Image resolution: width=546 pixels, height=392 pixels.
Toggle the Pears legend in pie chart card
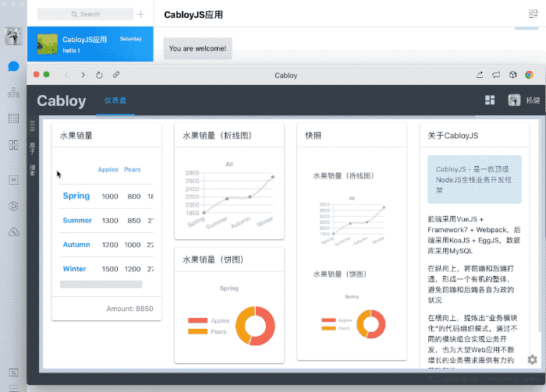pyautogui.click(x=207, y=331)
